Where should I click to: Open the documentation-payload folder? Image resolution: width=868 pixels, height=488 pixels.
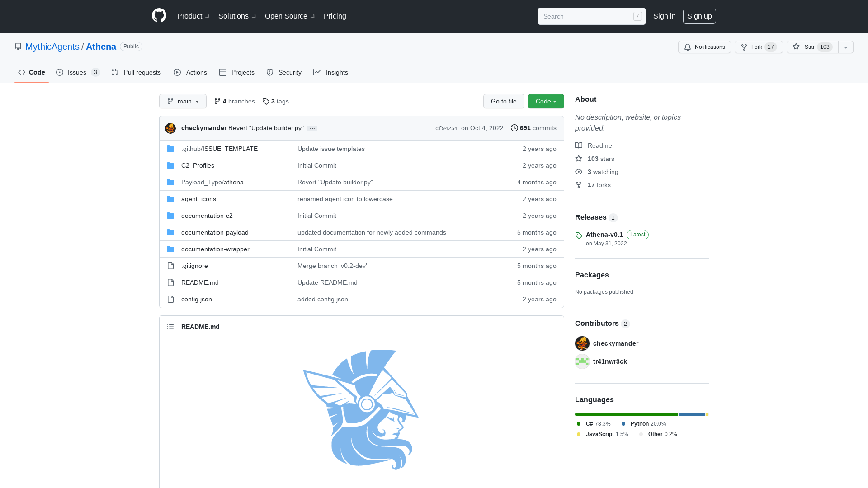click(215, 232)
